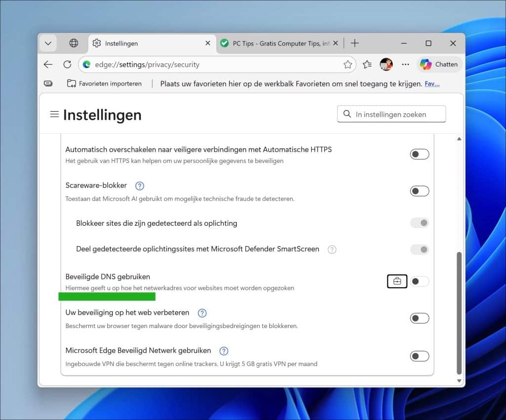Viewport: 506px width, 420px height.
Task: Refresh the settings page
Action: pos(68,64)
